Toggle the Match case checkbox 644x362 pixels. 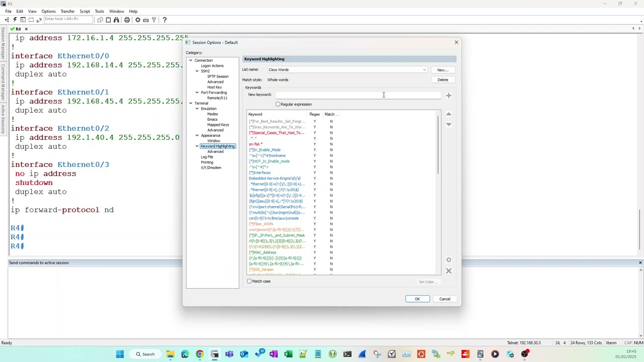[250, 281]
